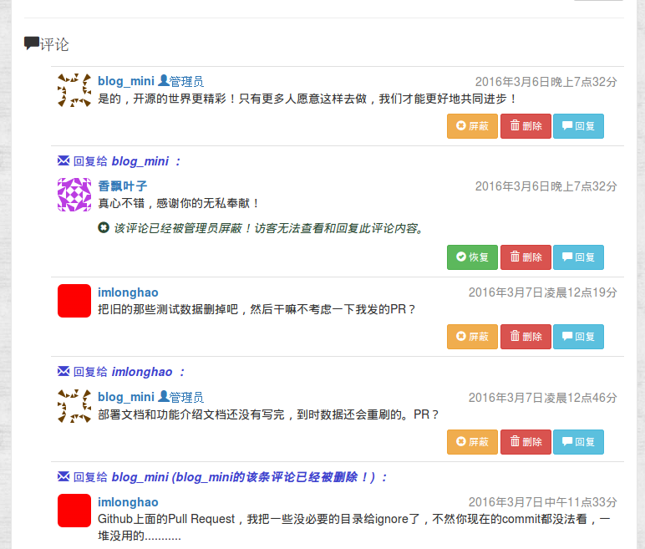Restore the blocked 香飘叶子 comment with 恢复
The height and width of the screenshot is (549, 645).
click(x=472, y=257)
